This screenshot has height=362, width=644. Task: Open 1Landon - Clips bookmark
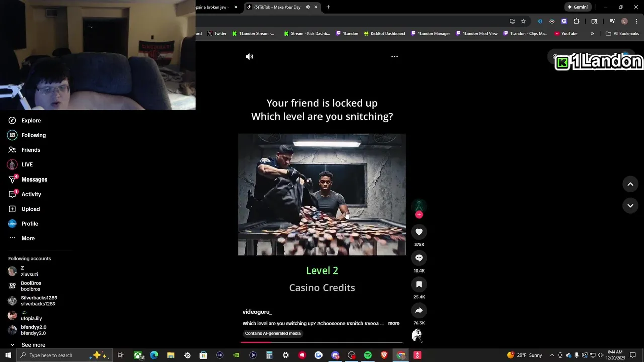click(x=525, y=34)
